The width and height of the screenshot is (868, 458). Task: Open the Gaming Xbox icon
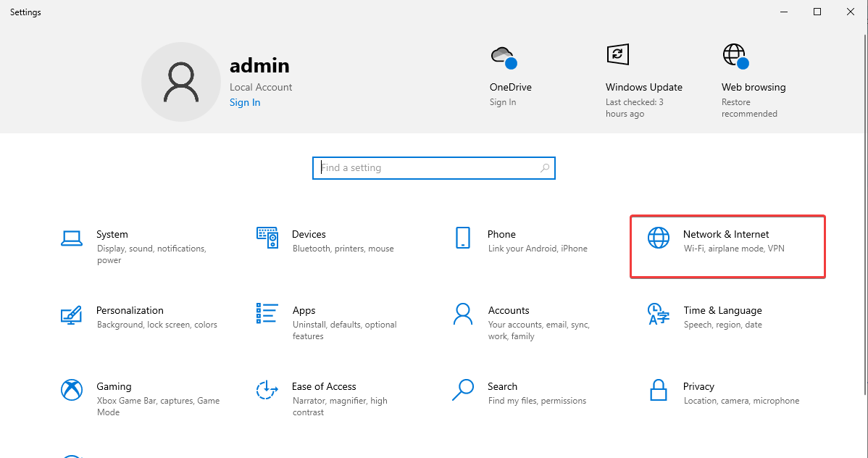tap(71, 390)
